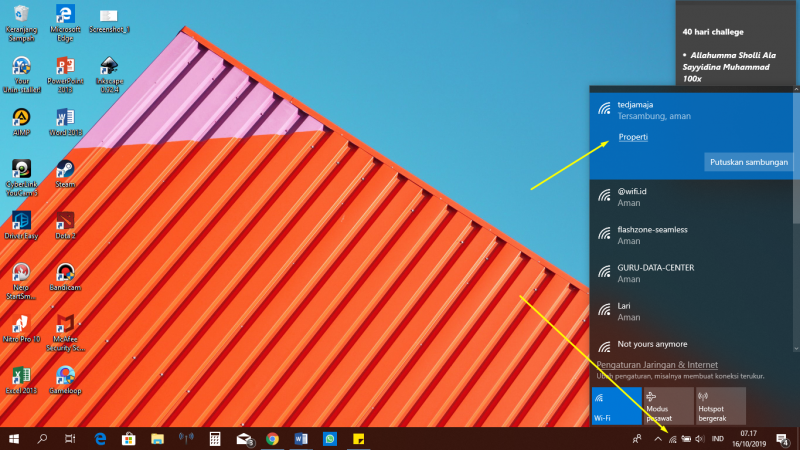Launch Edge from the taskbar

point(100,439)
